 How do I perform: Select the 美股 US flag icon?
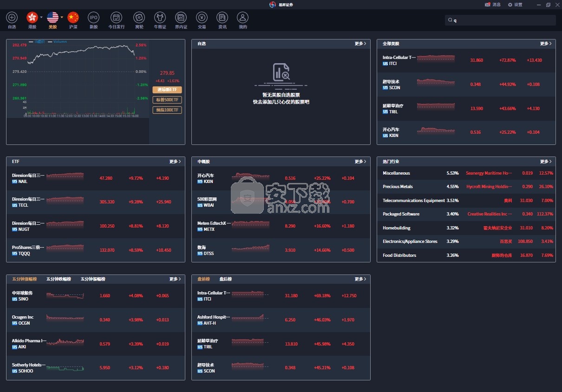click(x=52, y=18)
